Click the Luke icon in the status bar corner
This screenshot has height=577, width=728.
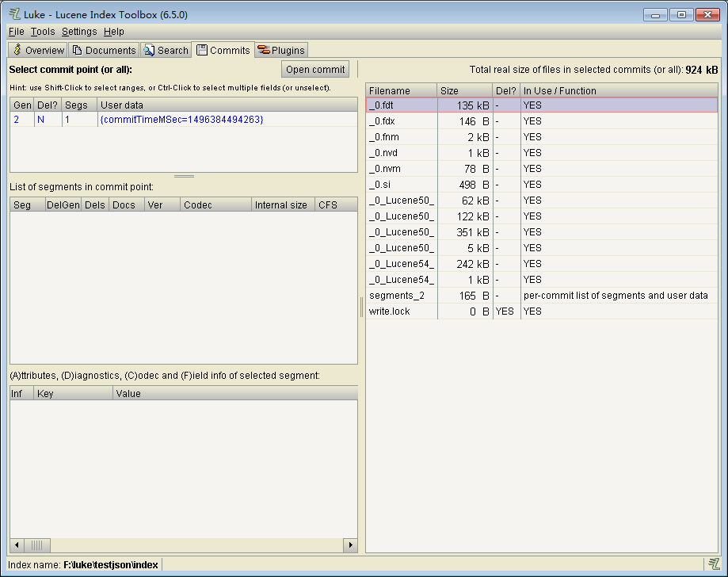pyautogui.click(x=714, y=564)
